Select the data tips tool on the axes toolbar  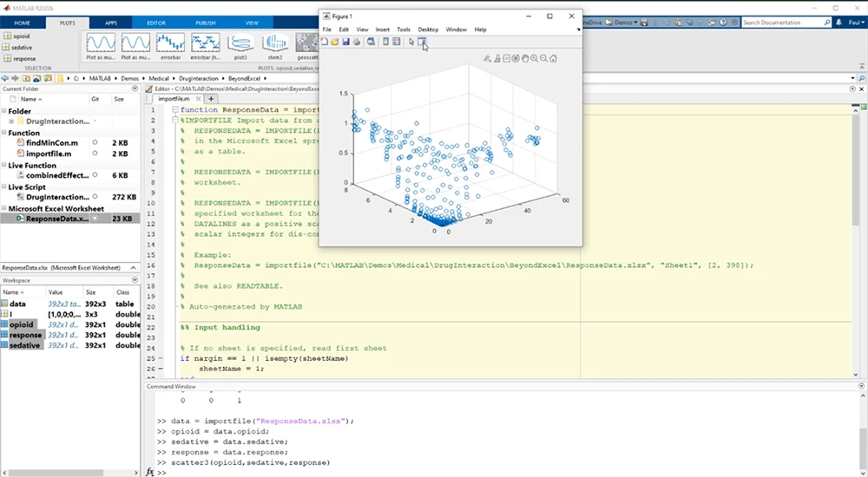tap(507, 58)
